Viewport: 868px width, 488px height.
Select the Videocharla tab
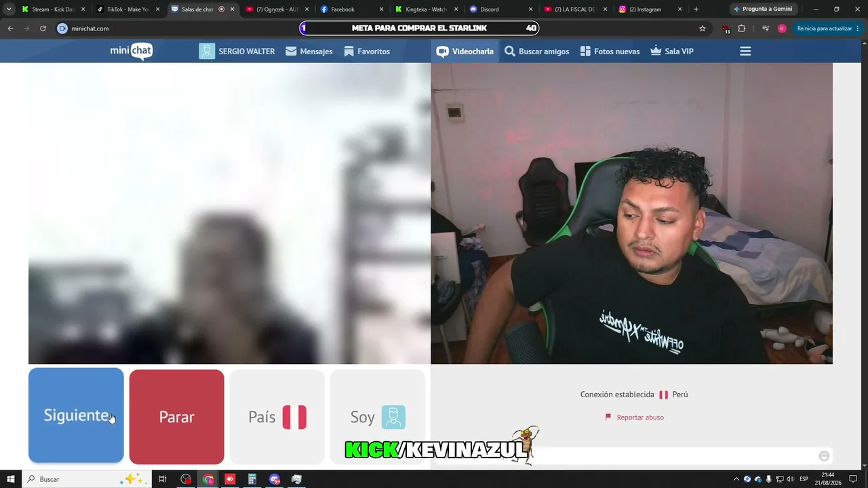(465, 52)
